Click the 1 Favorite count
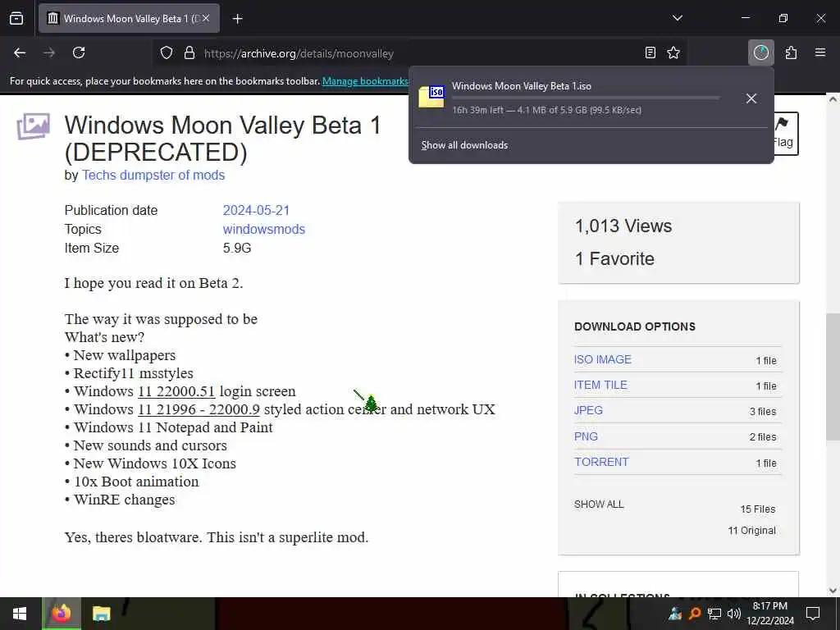The image size is (840, 630). (x=614, y=258)
